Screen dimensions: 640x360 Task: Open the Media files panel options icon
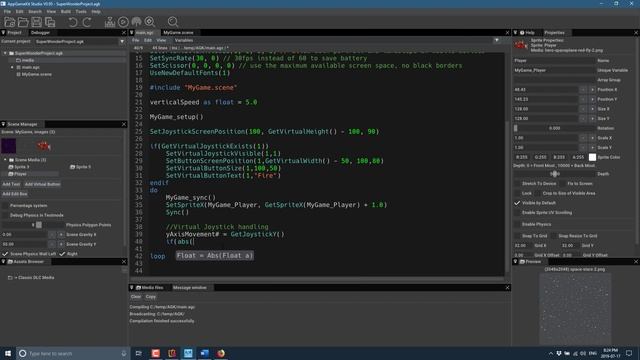coord(131,287)
